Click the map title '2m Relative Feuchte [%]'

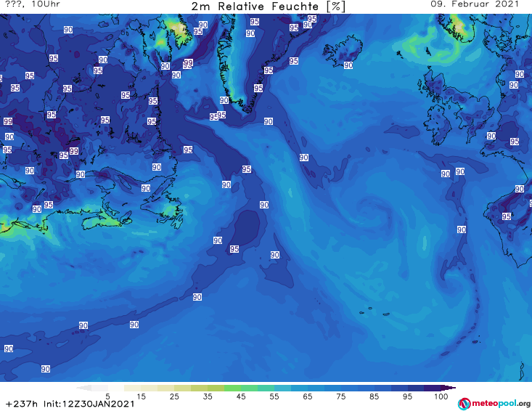click(x=269, y=7)
